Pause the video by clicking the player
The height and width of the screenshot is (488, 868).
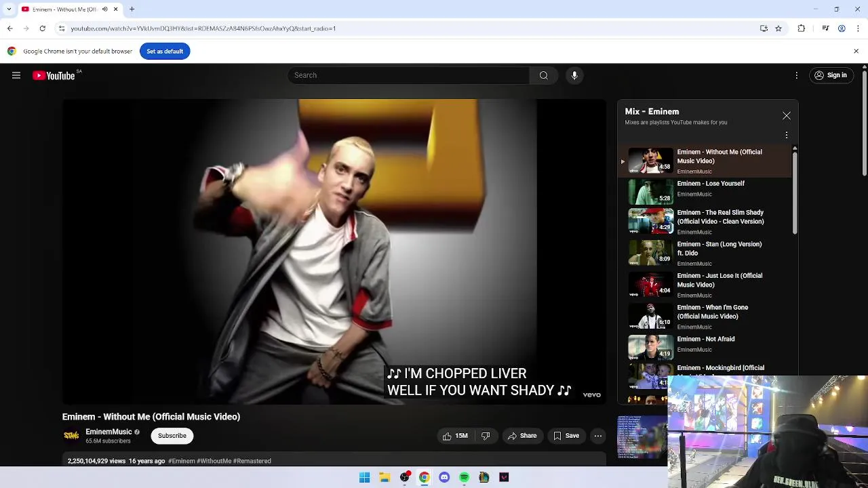(334, 251)
